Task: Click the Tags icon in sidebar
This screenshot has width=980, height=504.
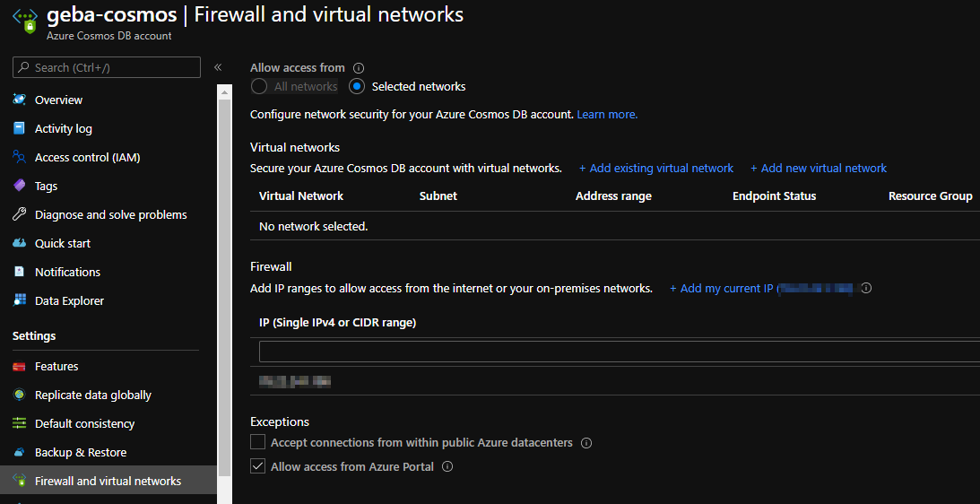Action: 19,186
